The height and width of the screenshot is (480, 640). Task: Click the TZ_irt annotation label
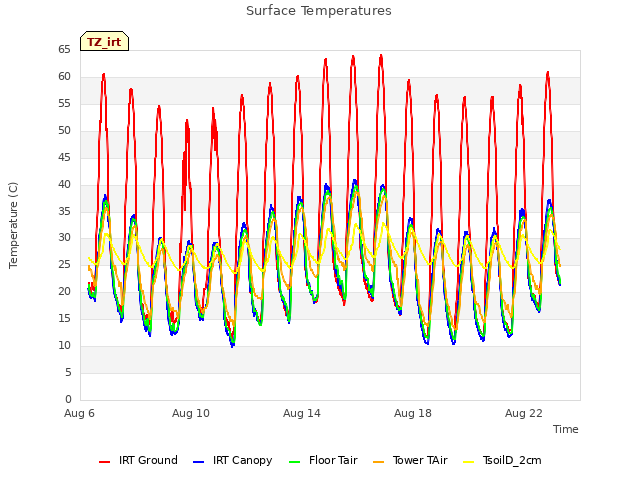[104, 42]
